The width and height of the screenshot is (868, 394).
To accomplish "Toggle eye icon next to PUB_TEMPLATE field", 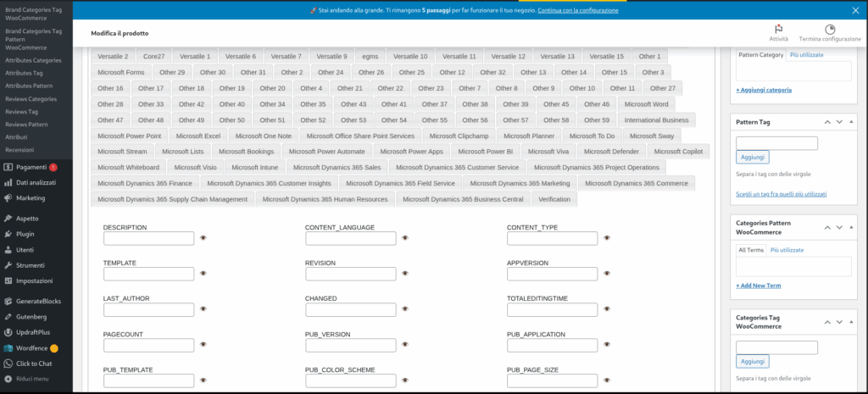I will (x=203, y=380).
